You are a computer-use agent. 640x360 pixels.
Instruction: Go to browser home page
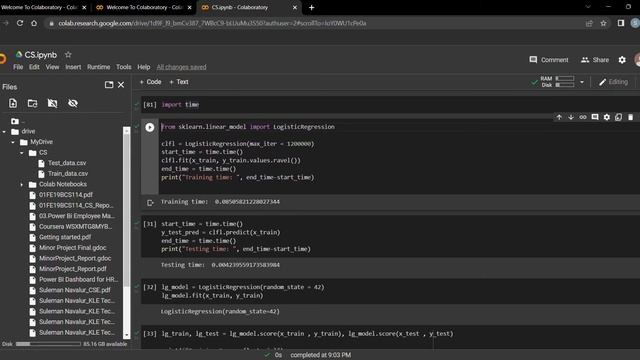(34, 23)
